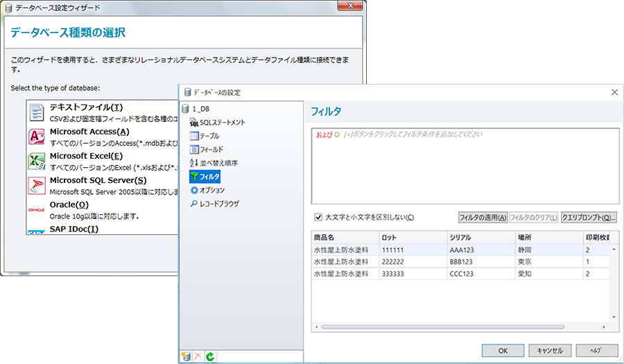Select the フィルタ funnel item
Screen dimensions: 624x364
tap(205, 176)
